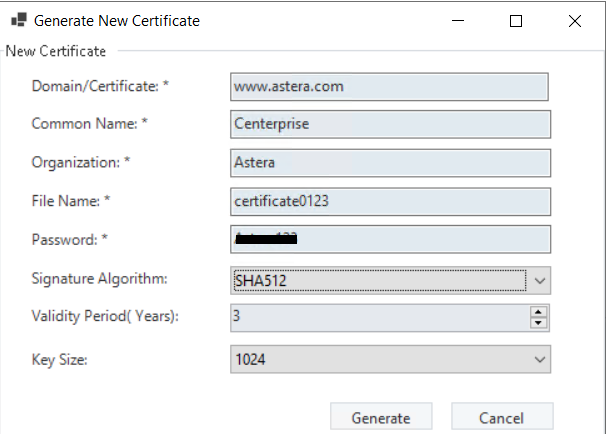This screenshot has width=606, height=434.
Task: Click the 'Key Size:' label
Action: 60,359
